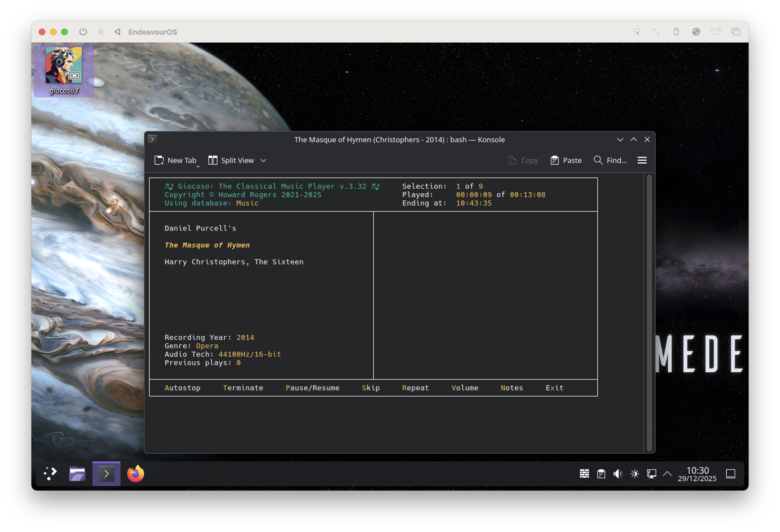Paste clipboard into the terminal
This screenshot has width=780, height=532.
pyautogui.click(x=566, y=160)
